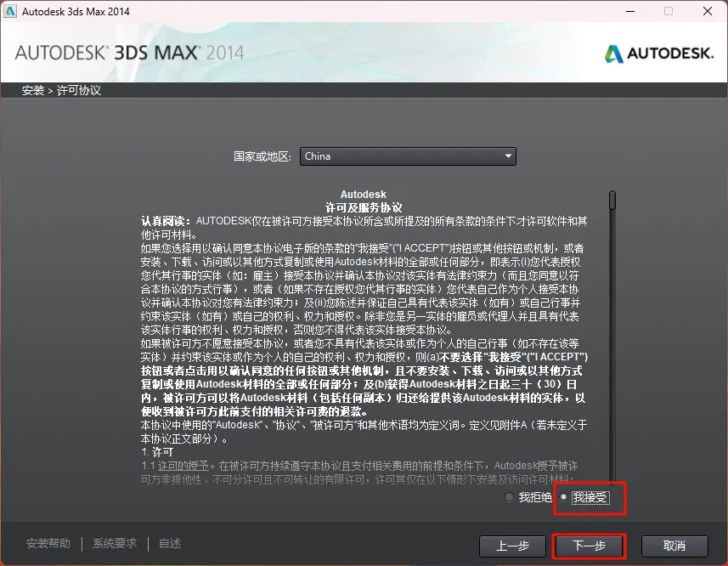The width and height of the screenshot is (728, 566).
Task: Minimize the installer window
Action: click(x=630, y=11)
